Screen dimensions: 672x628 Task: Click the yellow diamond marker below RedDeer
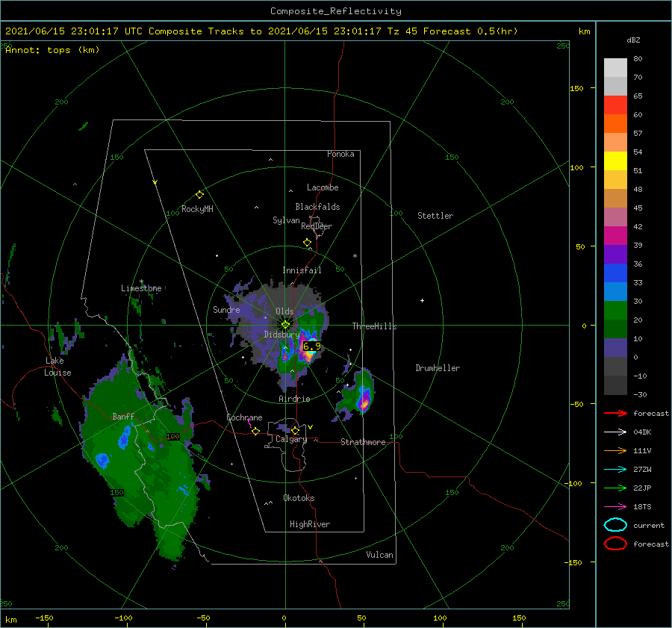(308, 243)
